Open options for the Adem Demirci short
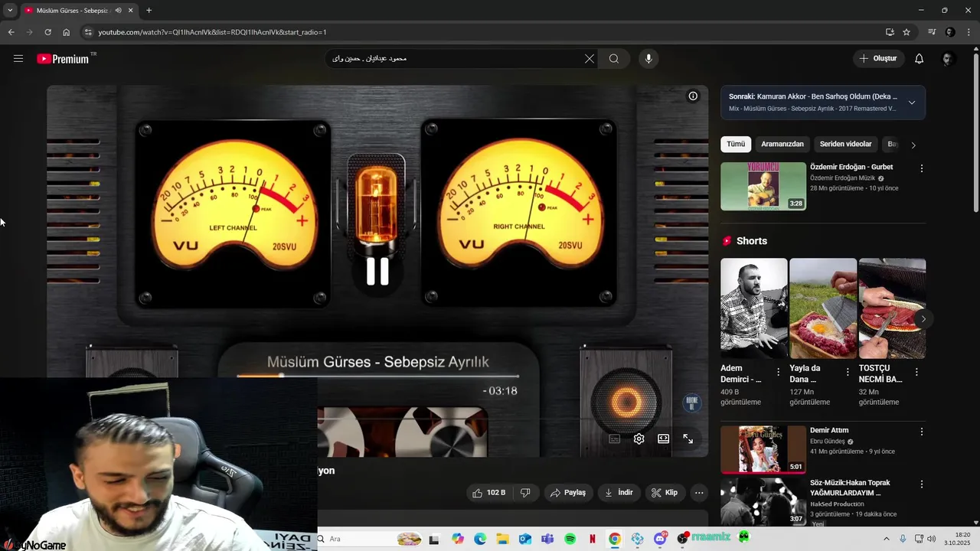Image resolution: width=980 pixels, height=551 pixels. [x=779, y=372]
